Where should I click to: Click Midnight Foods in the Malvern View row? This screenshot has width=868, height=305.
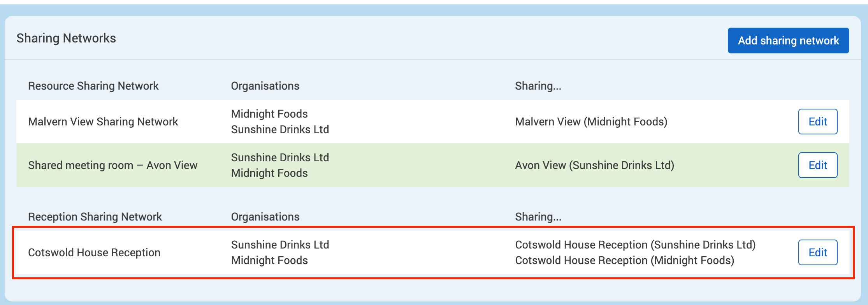pyautogui.click(x=269, y=114)
